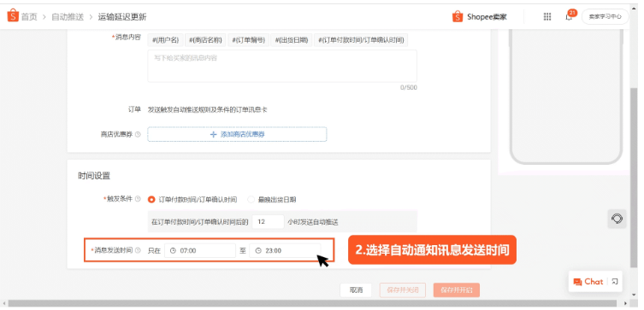Image resolution: width=644 pixels, height=310 pixels.
Task: Click the Shopee卖家 logo in header
Action: (x=479, y=17)
